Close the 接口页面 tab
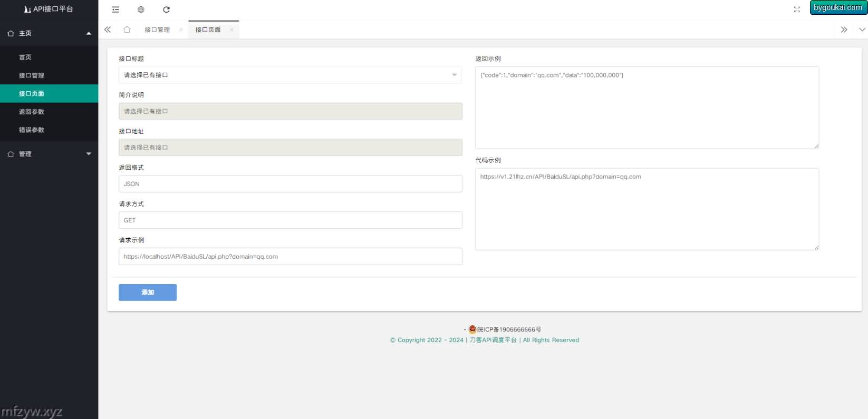This screenshot has height=419, width=868. click(232, 30)
